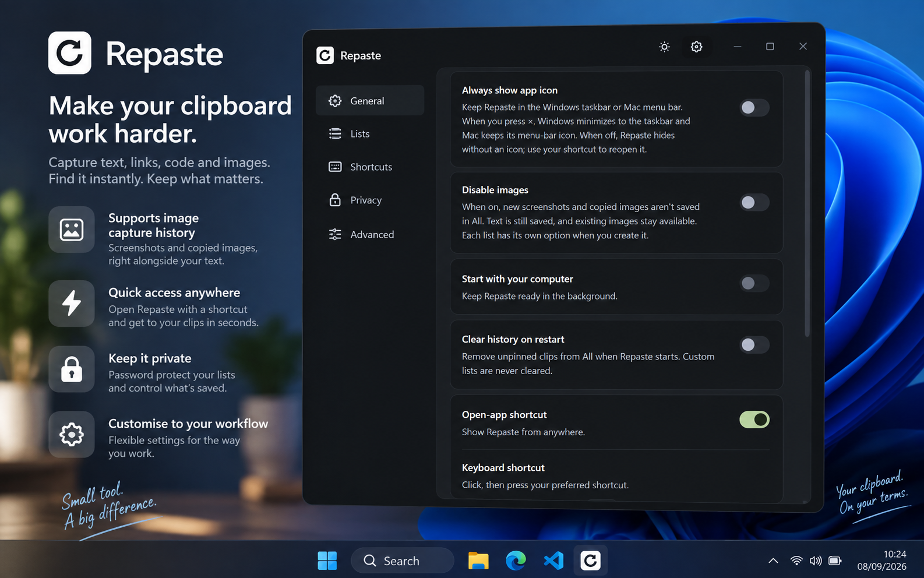Minimize the Repaste window
924x578 pixels.
click(737, 47)
